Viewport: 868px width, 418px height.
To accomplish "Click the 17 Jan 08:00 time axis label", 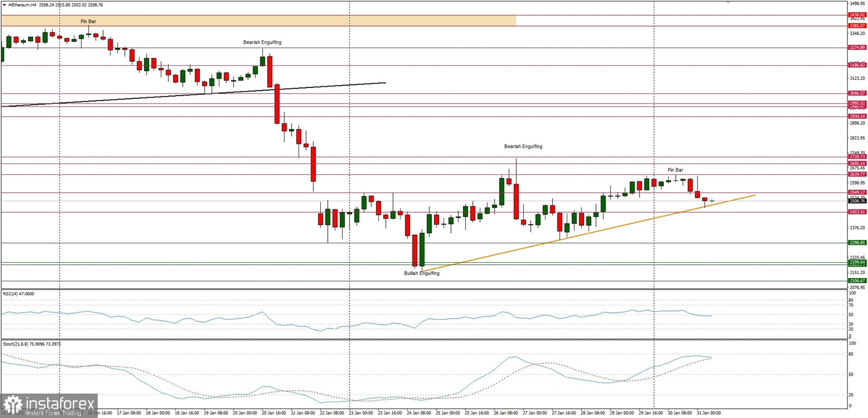I will click(x=130, y=413).
